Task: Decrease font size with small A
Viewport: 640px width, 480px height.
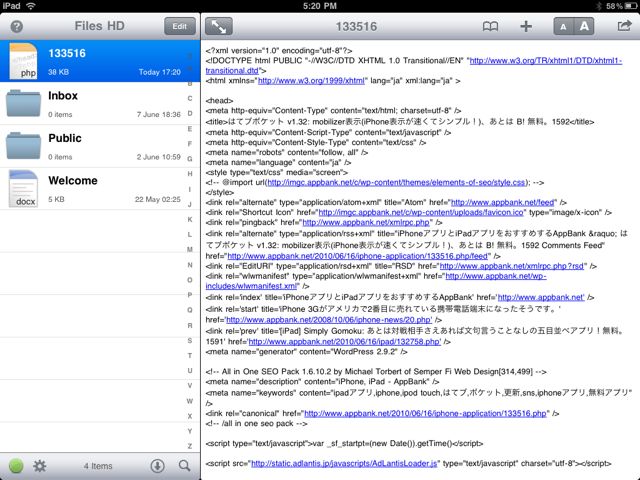Action: click(x=563, y=27)
